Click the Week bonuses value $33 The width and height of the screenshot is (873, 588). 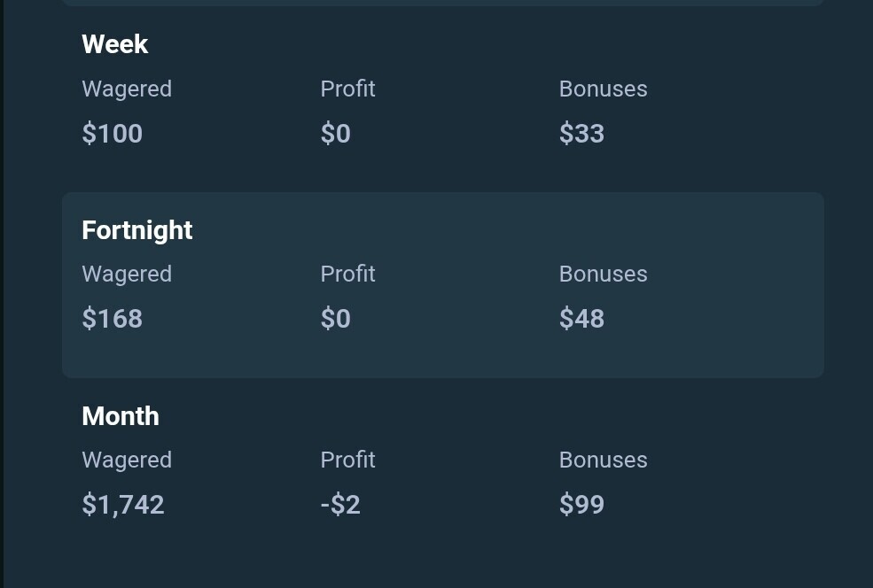click(x=581, y=134)
